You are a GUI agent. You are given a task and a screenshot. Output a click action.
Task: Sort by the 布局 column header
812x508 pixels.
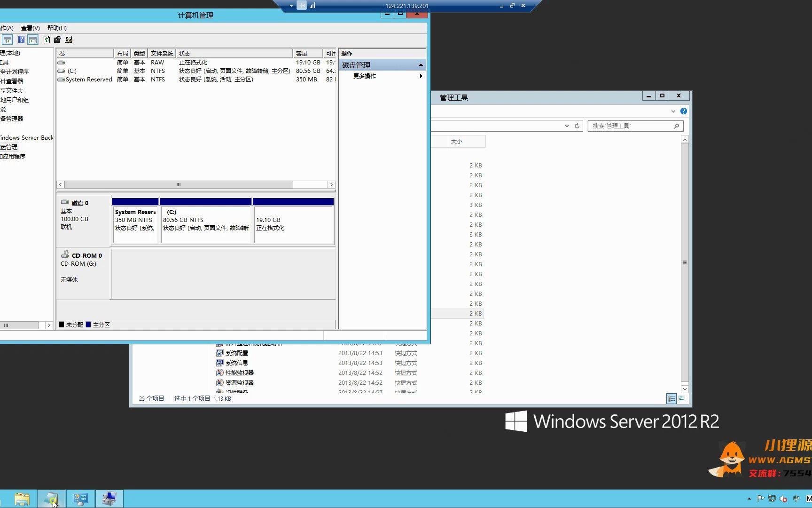pyautogui.click(x=122, y=53)
